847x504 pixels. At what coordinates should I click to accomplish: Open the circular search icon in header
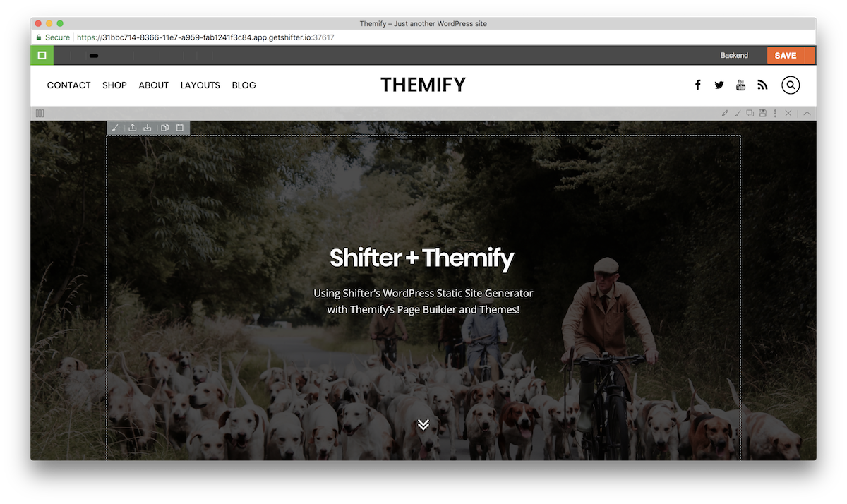[791, 85]
